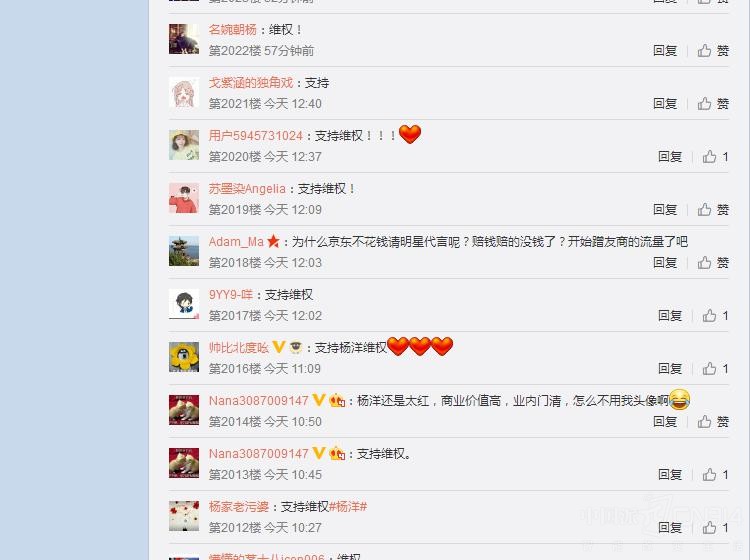Reply to floor 2013 comment
Screen dimensions: 750x560
[670, 475]
